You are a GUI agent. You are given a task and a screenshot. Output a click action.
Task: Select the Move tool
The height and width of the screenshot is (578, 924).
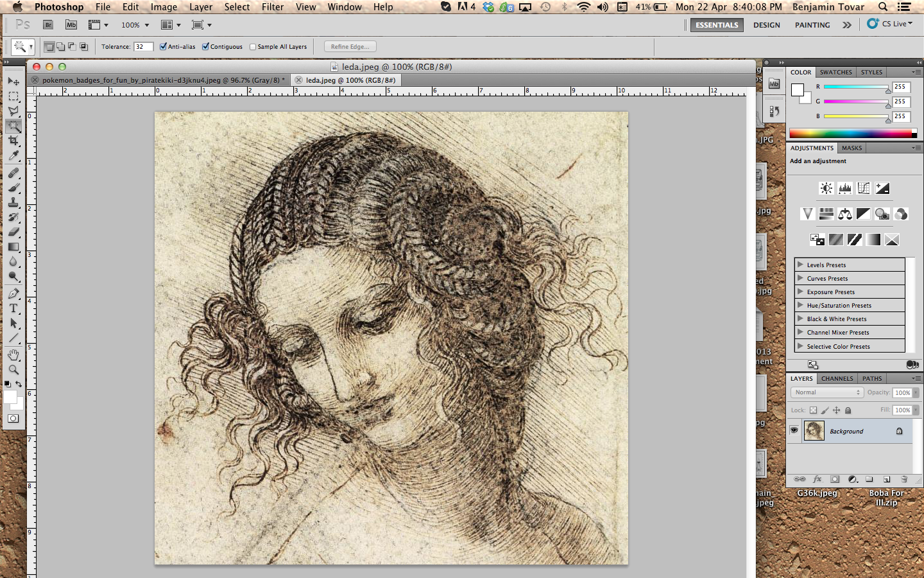tap(13, 82)
